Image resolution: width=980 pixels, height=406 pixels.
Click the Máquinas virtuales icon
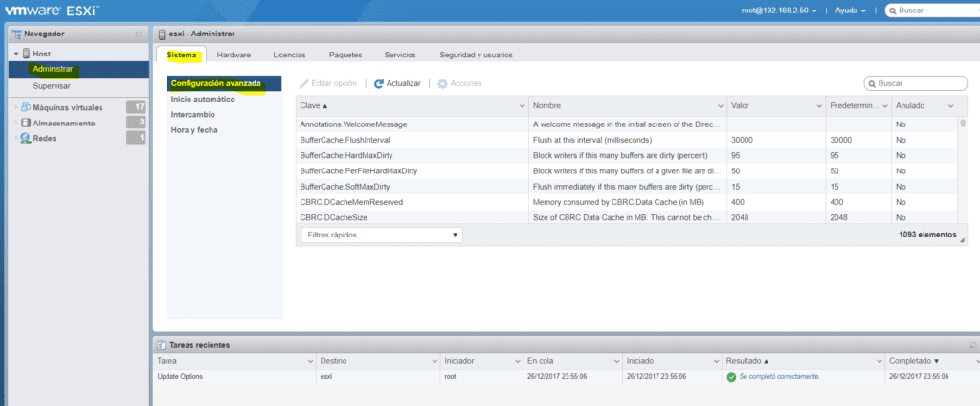pyautogui.click(x=26, y=107)
